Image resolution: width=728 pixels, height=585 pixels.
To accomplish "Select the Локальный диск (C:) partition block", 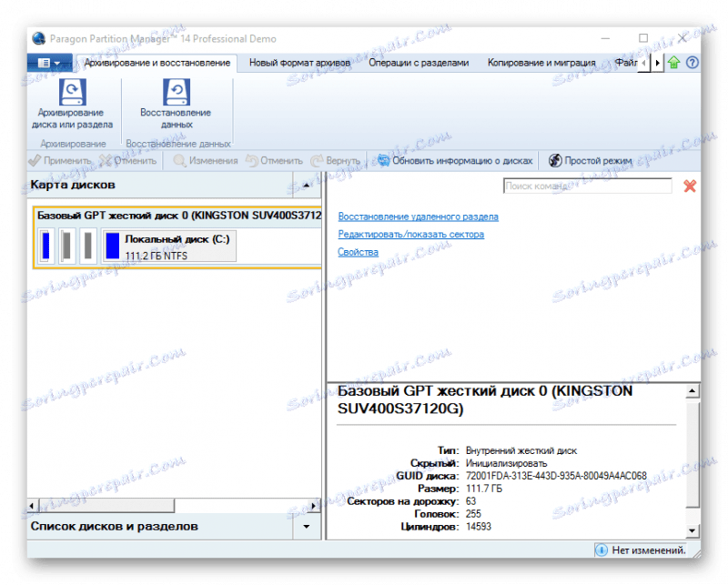I will pyautogui.click(x=169, y=246).
